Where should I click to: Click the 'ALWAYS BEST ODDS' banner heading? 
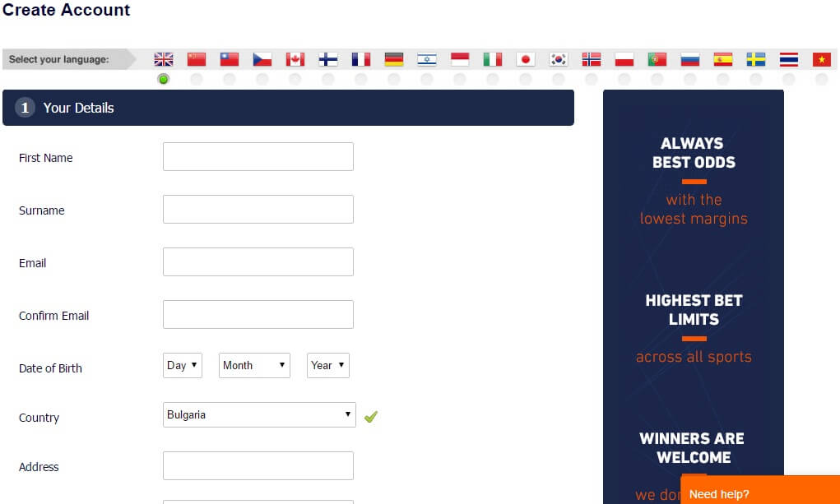[x=694, y=153]
